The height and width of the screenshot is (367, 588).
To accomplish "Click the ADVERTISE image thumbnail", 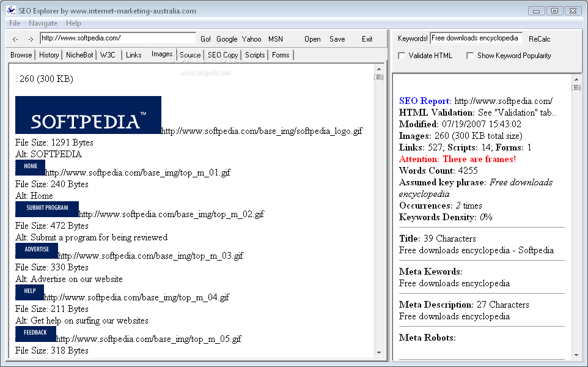I will tap(37, 251).
